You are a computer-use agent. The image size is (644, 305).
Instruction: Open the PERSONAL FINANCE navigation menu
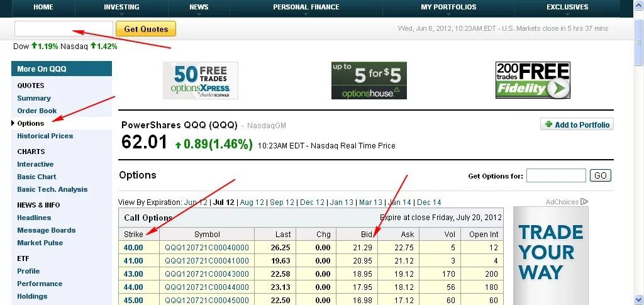tap(306, 7)
